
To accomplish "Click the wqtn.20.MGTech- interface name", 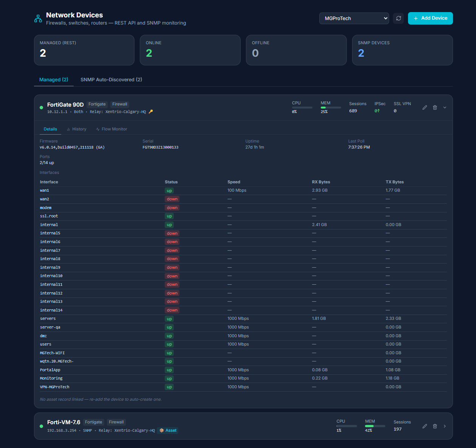I will click(x=57, y=361).
